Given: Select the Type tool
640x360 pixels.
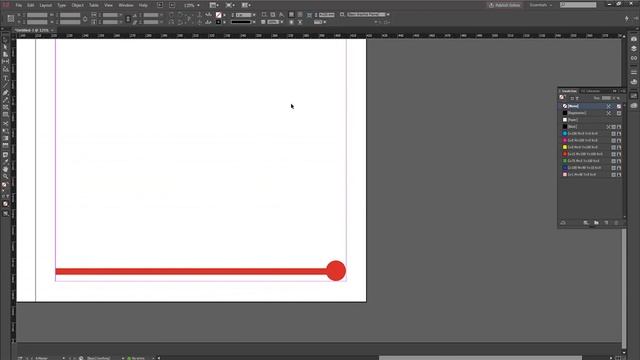Looking at the screenshot, I should click(x=5, y=78).
